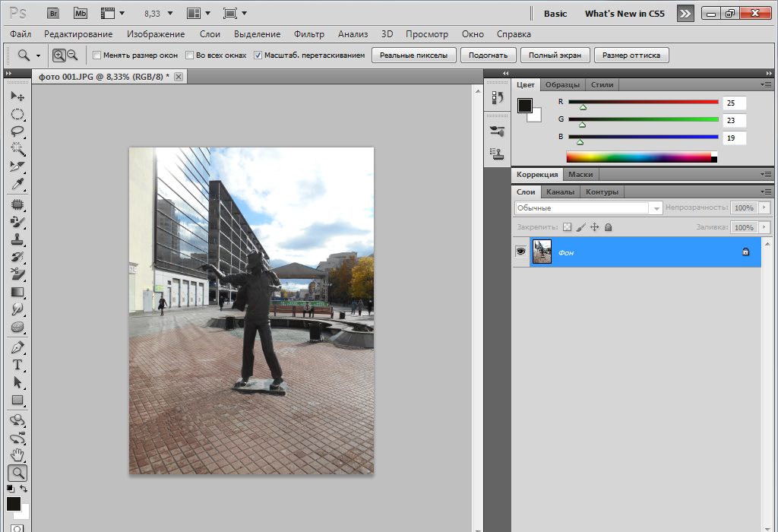Switch to the Образцы tab
The height and width of the screenshot is (532, 778).
(x=563, y=85)
